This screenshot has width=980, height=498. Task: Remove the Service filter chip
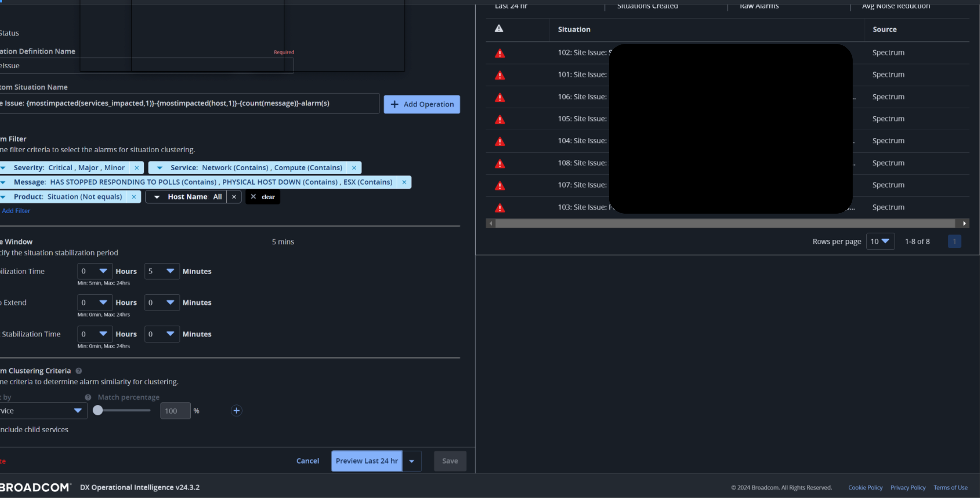[x=354, y=168]
